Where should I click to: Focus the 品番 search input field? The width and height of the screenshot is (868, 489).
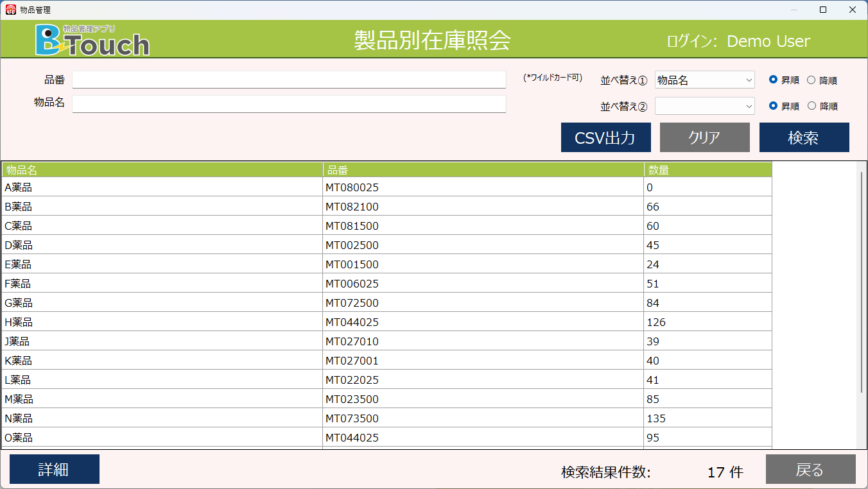(x=289, y=80)
